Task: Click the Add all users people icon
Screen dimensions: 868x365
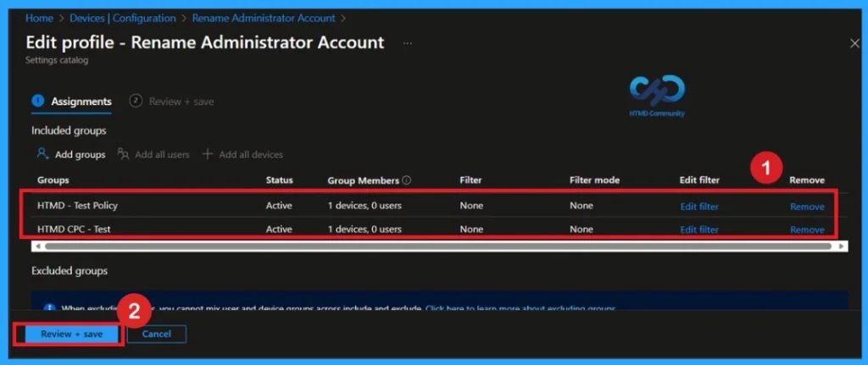Action: [124, 154]
